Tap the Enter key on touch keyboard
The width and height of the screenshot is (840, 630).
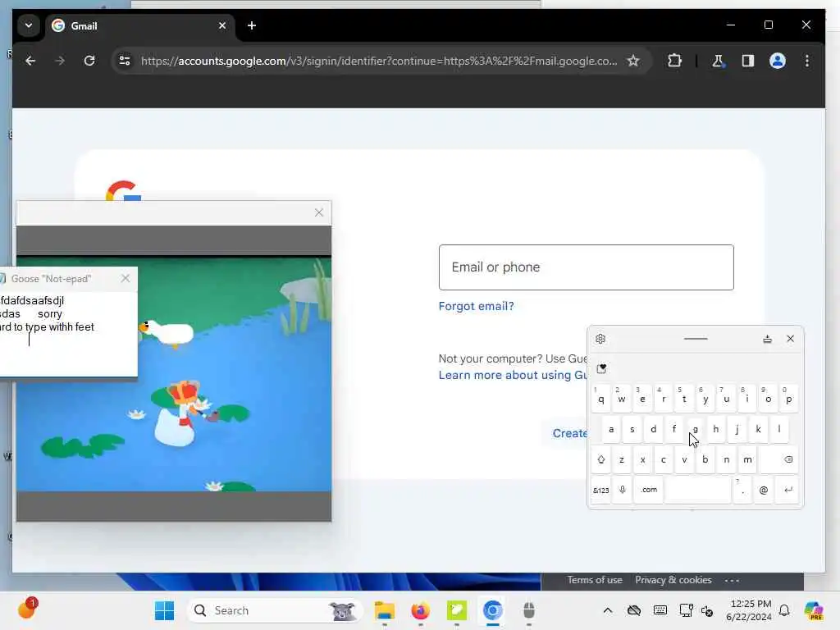(x=787, y=491)
